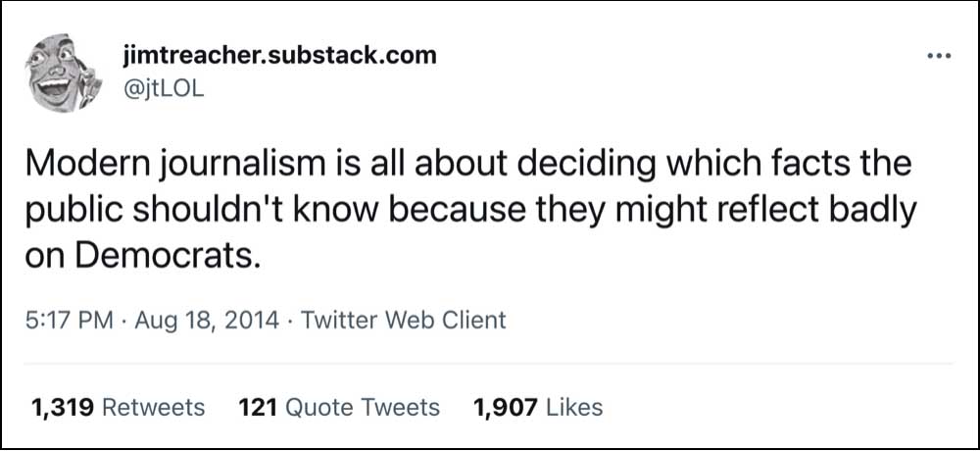Open the three-dot more options menu
This screenshot has width=980, height=451.
pyautogui.click(x=939, y=57)
